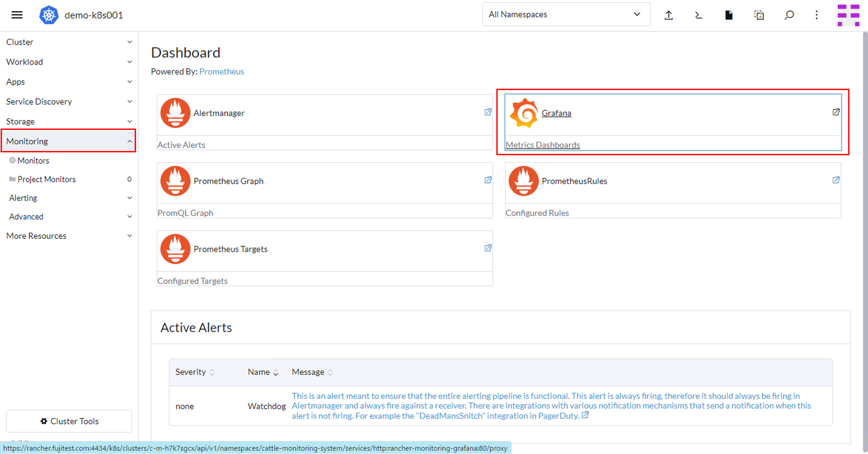Open Grafana external link icon
The width and height of the screenshot is (868, 454).
pos(836,112)
